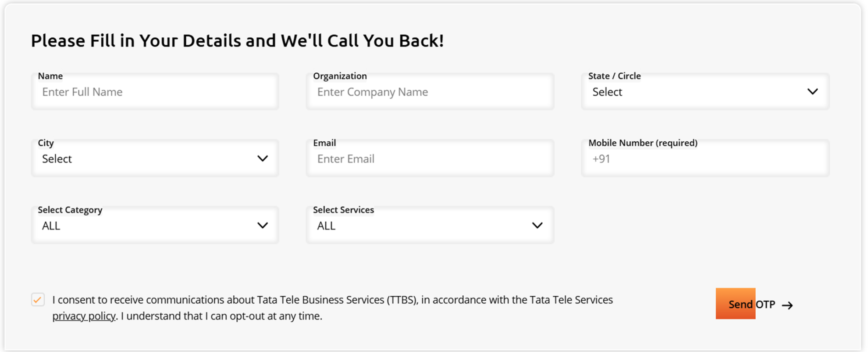
Task: Open the State / Circle selector
Action: [x=704, y=92]
